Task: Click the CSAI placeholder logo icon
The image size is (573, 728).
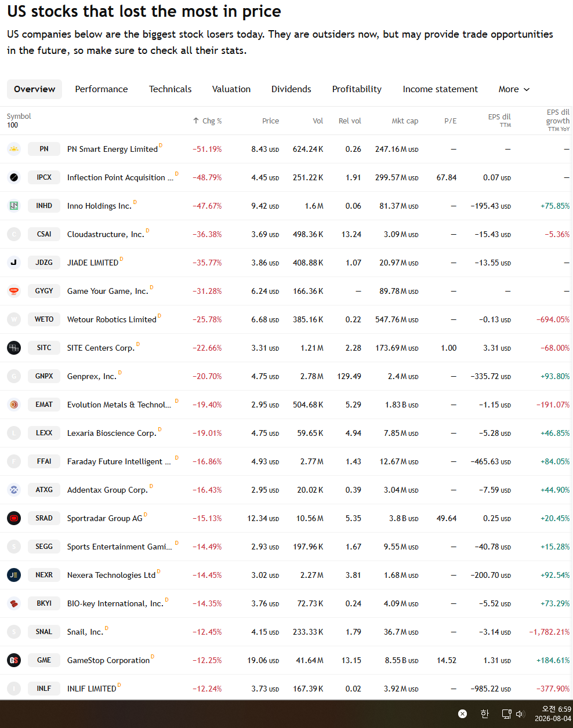Action: (14, 234)
